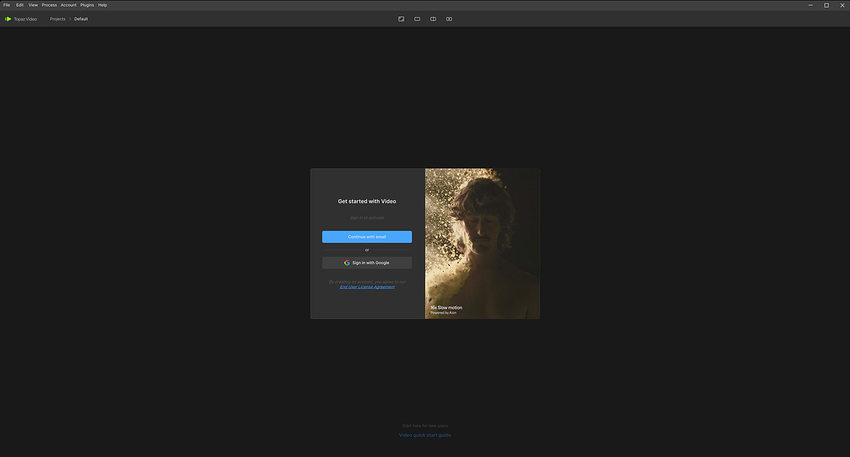Close the Topaz Video window
The image size is (850, 457).
coord(842,5)
